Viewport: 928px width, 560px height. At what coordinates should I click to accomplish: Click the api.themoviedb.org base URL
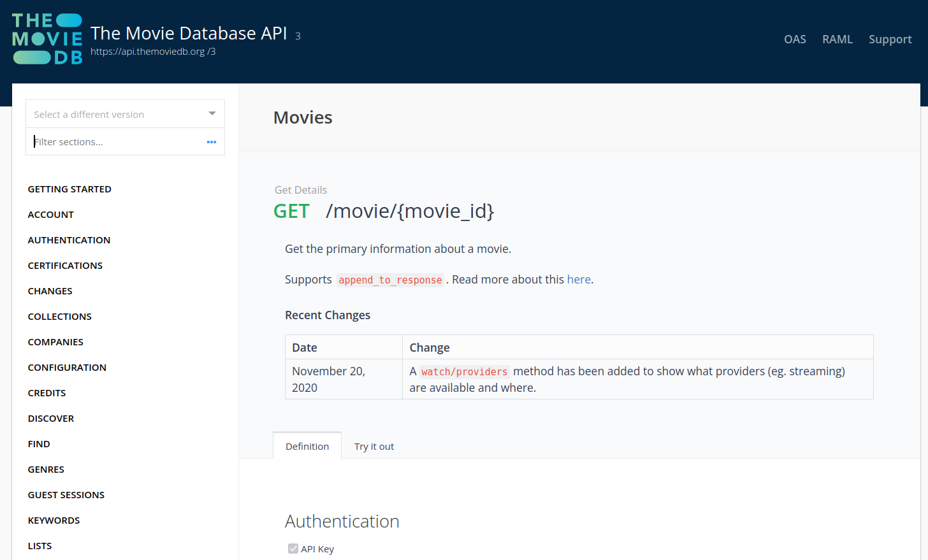[153, 52]
